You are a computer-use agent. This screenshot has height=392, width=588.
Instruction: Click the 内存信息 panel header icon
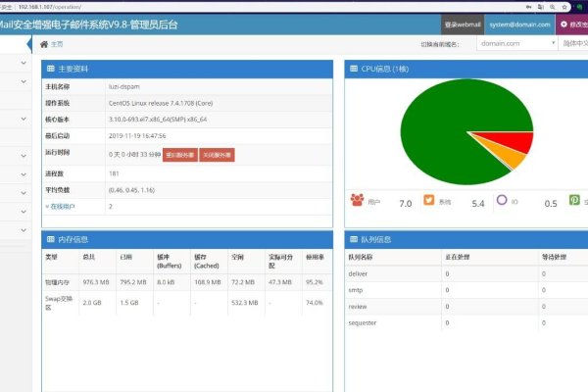point(51,239)
